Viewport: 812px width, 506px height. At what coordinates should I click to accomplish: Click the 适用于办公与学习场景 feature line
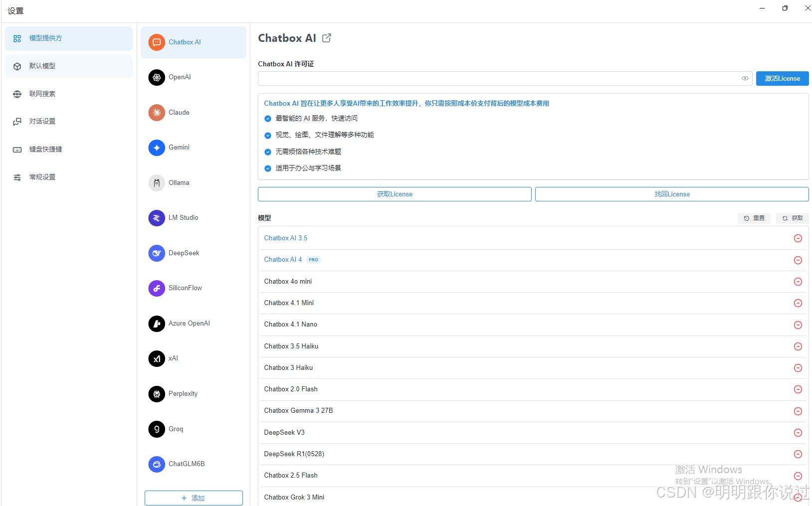(308, 169)
